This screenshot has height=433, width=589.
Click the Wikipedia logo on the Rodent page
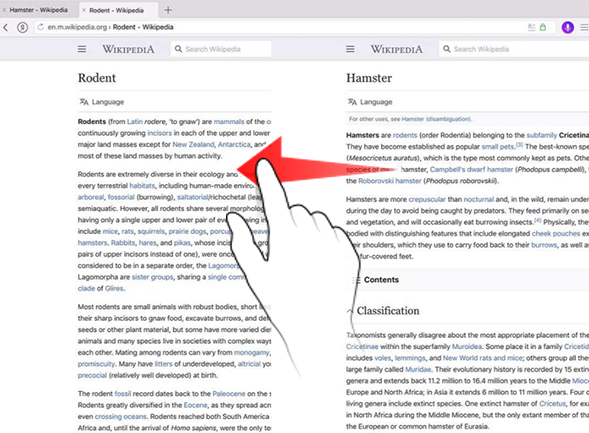click(x=128, y=49)
